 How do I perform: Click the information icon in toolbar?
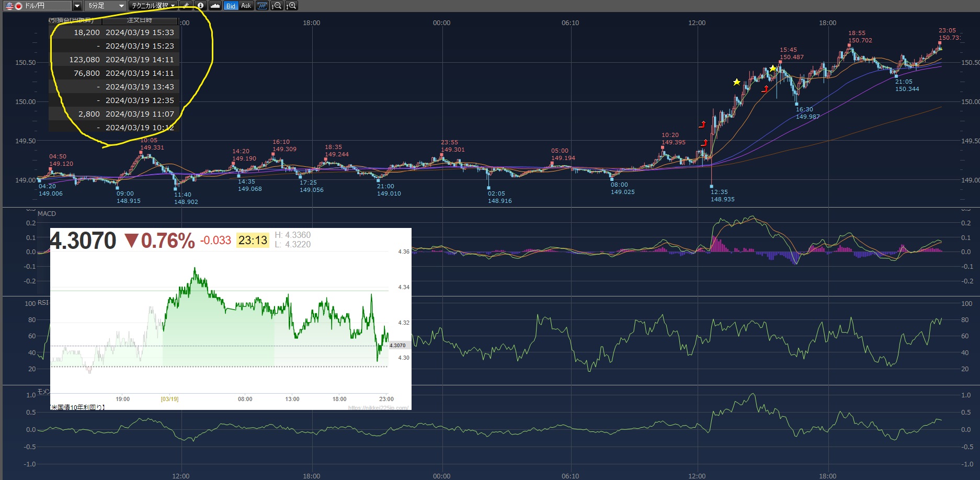[x=200, y=6]
